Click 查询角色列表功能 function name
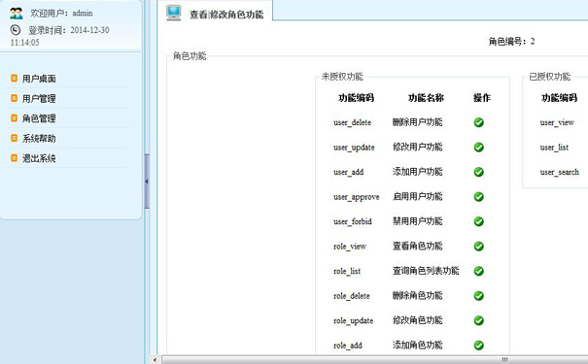This screenshot has width=588, height=364. [x=426, y=271]
